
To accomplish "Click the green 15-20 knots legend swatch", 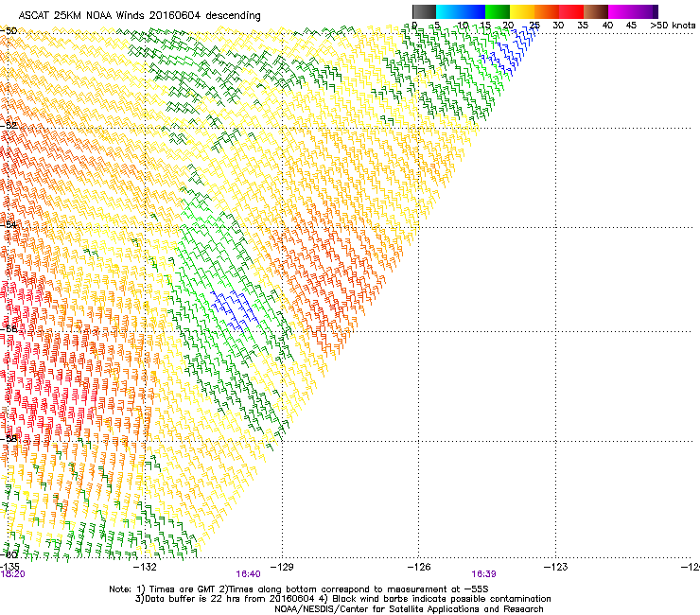I will pyautogui.click(x=498, y=11).
